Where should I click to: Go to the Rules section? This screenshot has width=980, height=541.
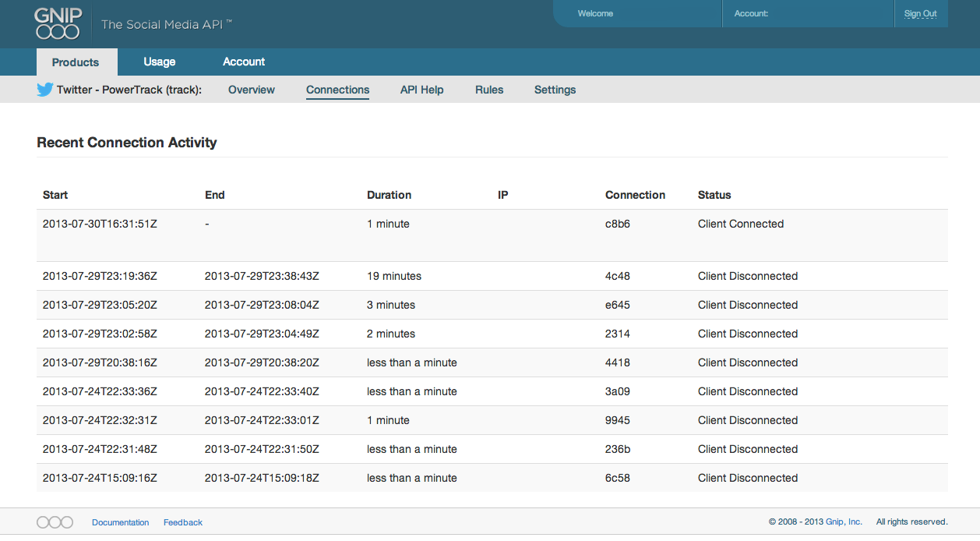(x=489, y=90)
